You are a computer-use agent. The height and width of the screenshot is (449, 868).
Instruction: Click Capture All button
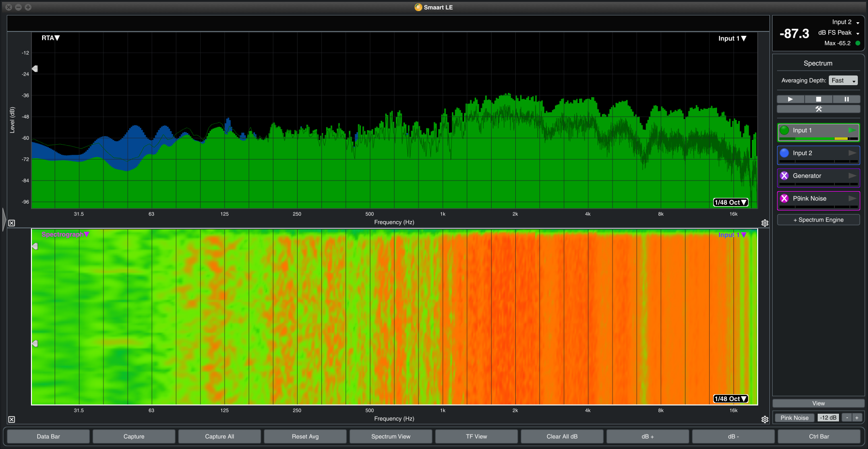(220, 436)
